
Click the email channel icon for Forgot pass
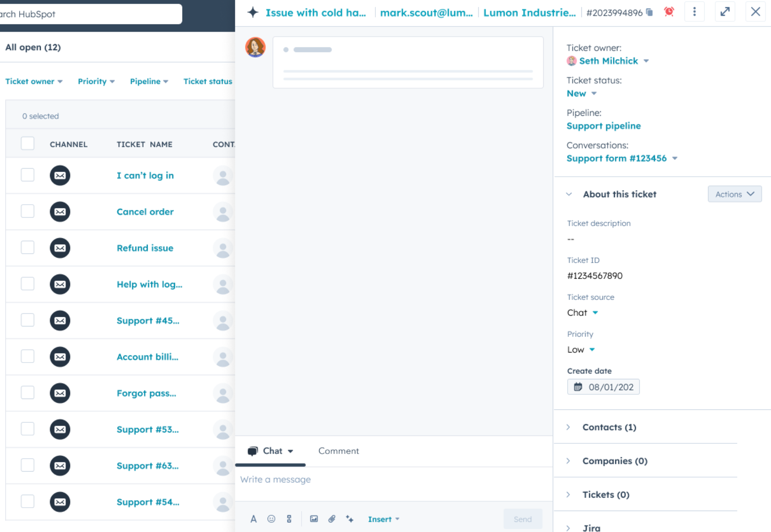(60, 393)
